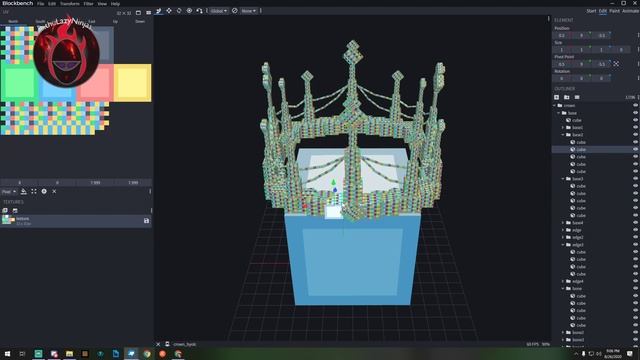Select the North face tab in UV
The image size is (640, 360).
13,21
